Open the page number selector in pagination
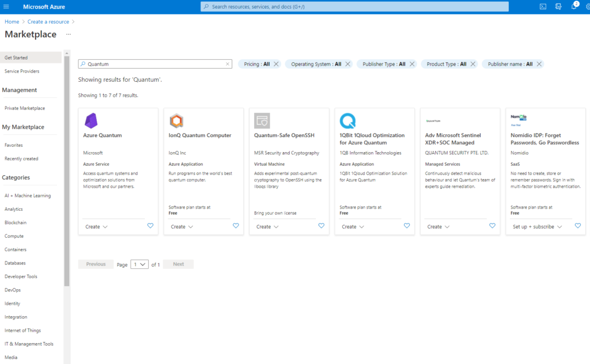The image size is (590, 364). [x=138, y=264]
